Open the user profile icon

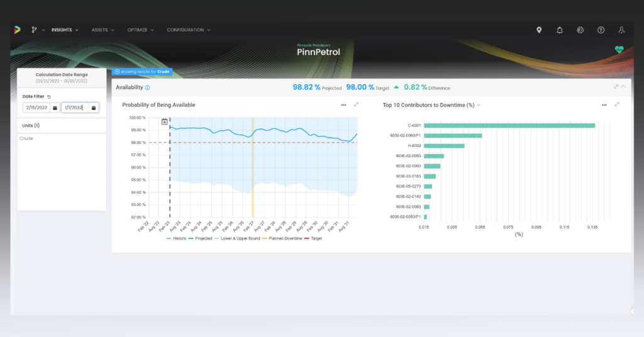point(621,30)
